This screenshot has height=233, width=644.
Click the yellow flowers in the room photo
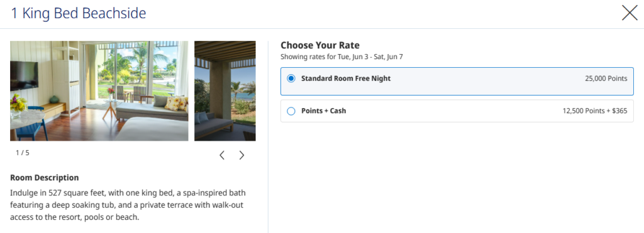tap(18, 102)
